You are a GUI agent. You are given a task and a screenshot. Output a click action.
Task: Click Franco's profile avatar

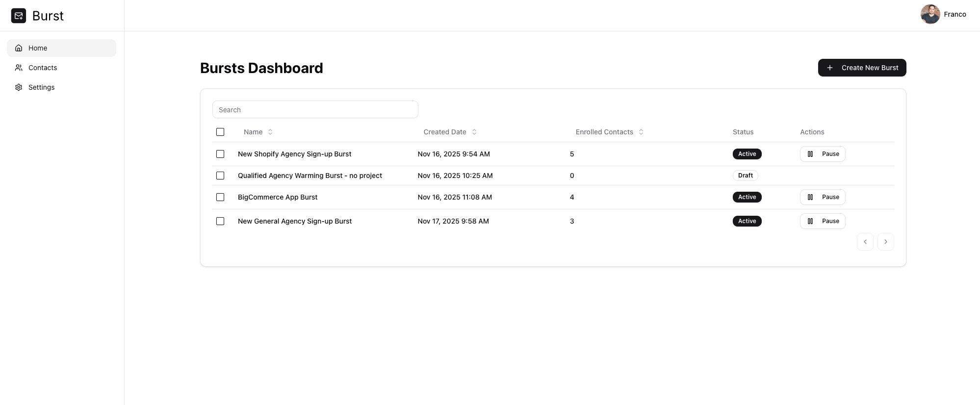pos(930,14)
